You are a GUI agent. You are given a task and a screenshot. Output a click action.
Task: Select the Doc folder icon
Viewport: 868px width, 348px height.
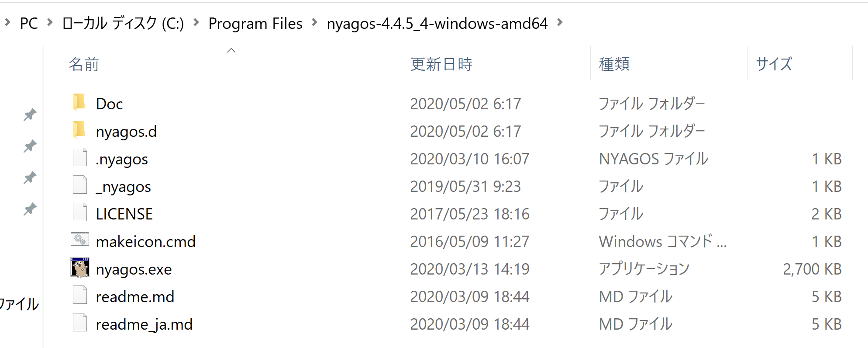pos(79,103)
